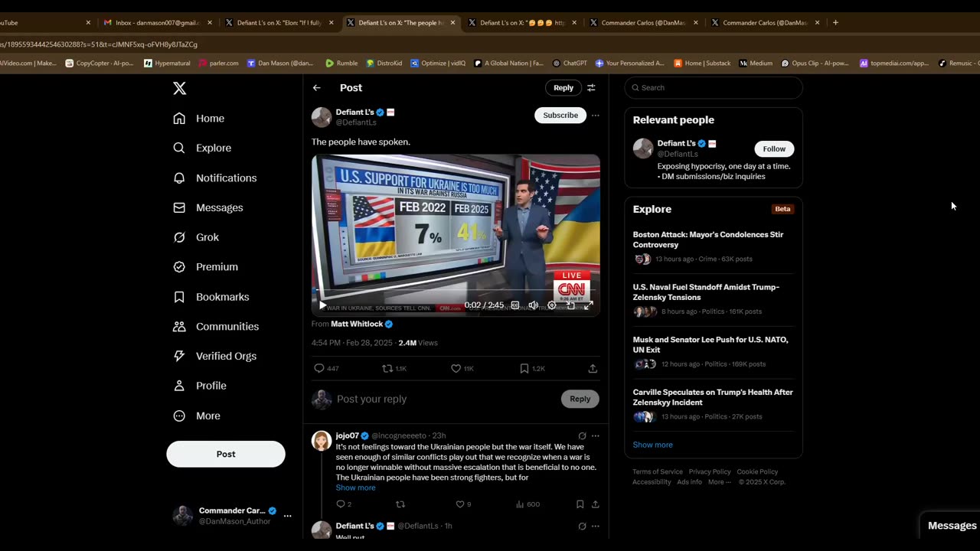
Task: Like jojo07's reply
Action: (x=459, y=504)
